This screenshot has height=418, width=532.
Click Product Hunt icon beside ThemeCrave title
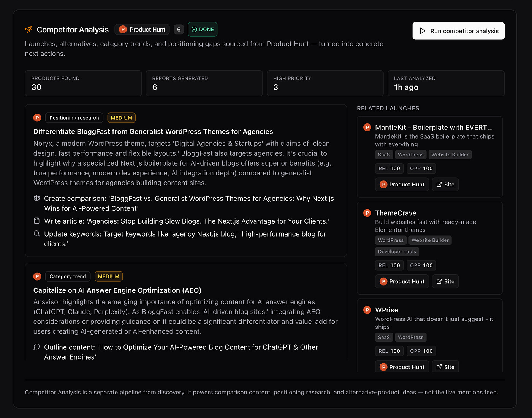tap(367, 213)
